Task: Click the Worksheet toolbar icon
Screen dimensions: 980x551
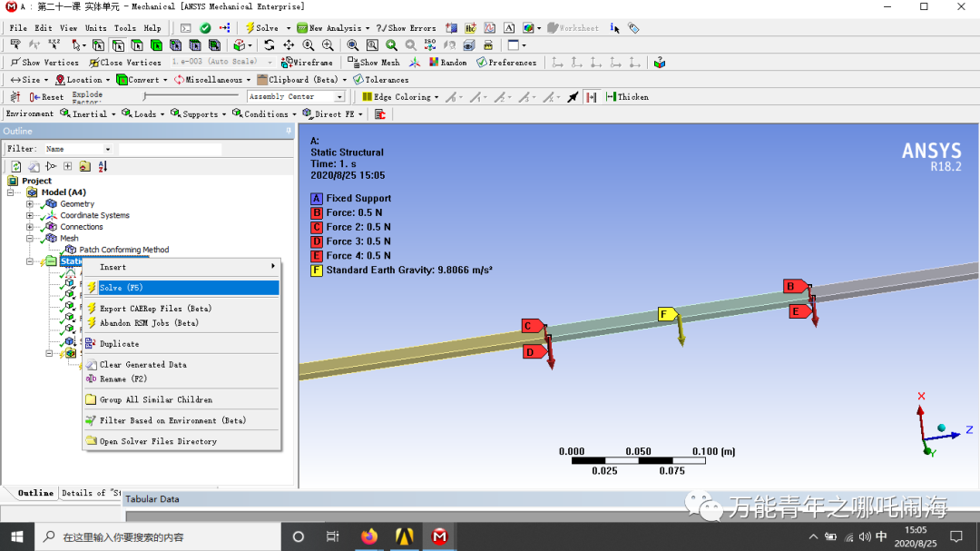Action: [573, 28]
